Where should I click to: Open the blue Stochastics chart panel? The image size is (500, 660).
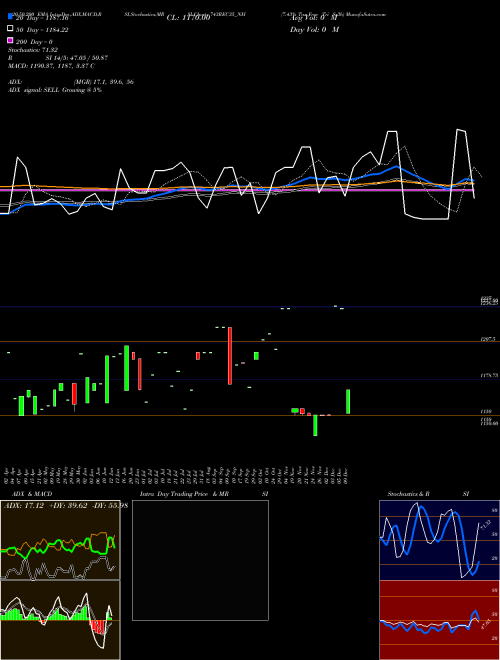[x=439, y=540]
